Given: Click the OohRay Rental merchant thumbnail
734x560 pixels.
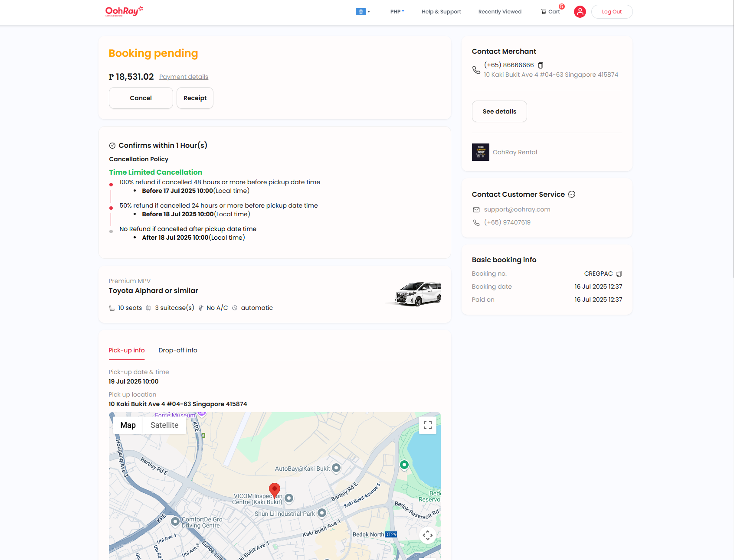Looking at the screenshot, I should pos(480,152).
